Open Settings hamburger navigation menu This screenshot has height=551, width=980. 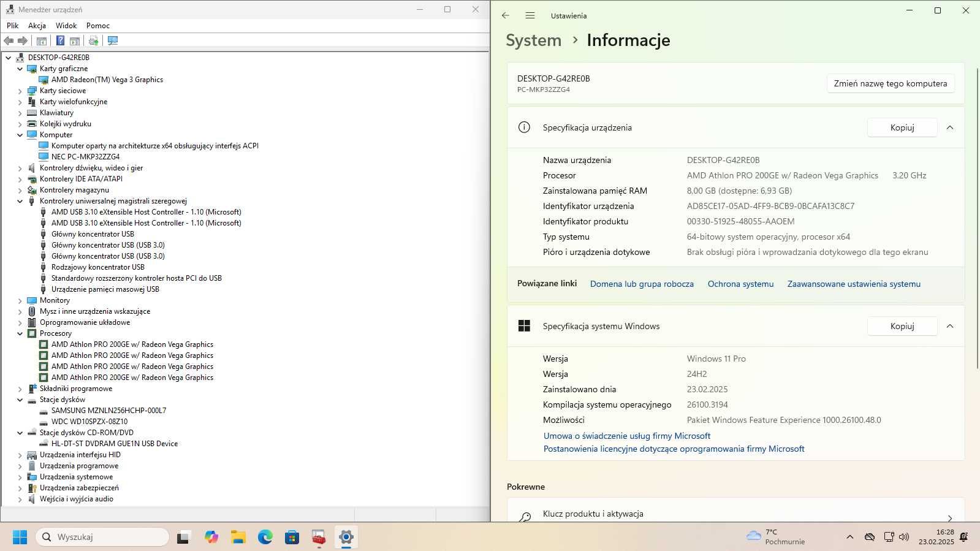pos(530,15)
